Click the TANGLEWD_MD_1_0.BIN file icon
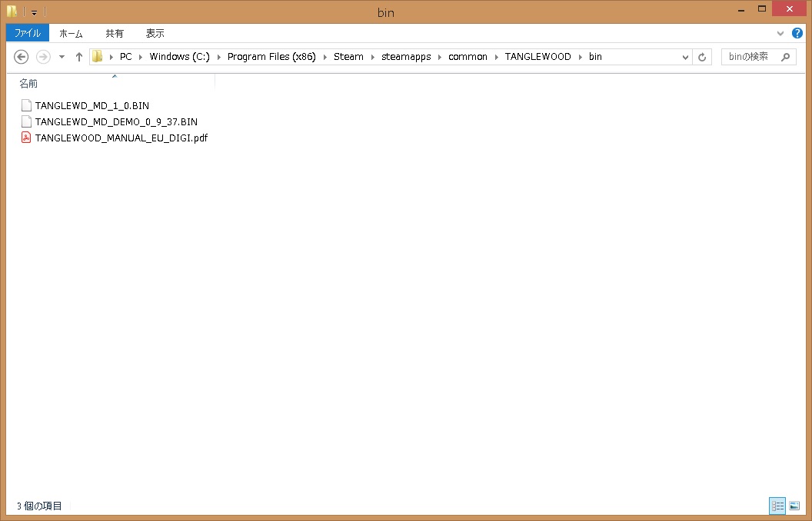Screen dimensions: 812x521 (x=26, y=105)
